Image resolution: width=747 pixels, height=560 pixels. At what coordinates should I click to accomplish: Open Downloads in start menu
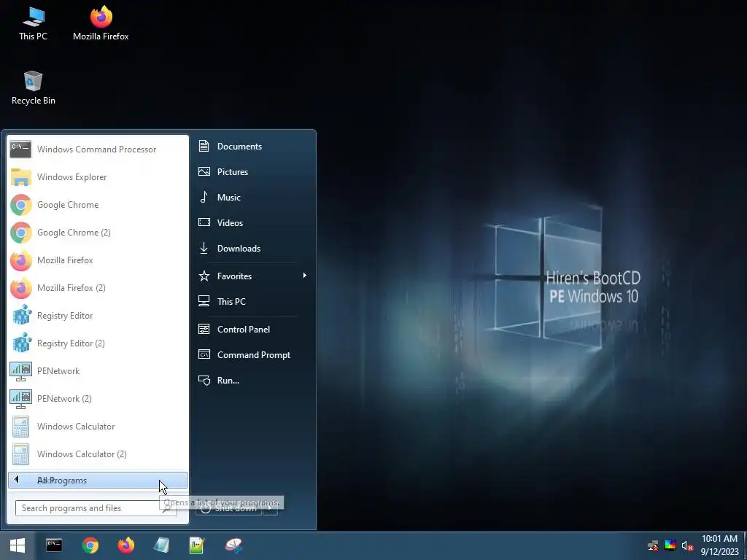pos(253,249)
